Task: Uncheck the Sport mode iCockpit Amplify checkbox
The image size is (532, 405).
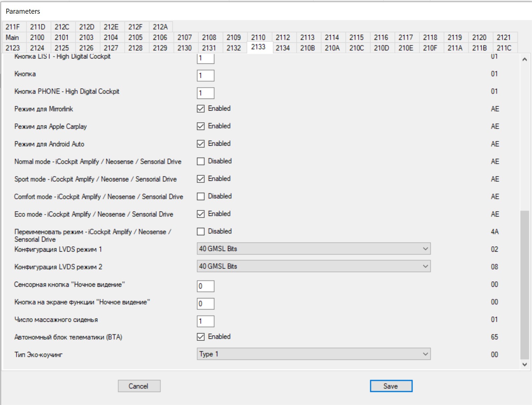Action: (x=201, y=179)
